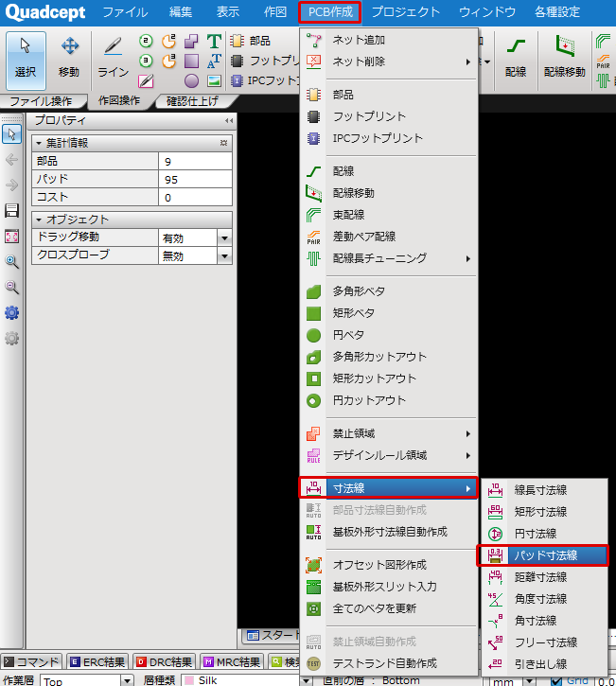
Task: Select フリー寸法線 in submenu
Action: click(x=545, y=642)
